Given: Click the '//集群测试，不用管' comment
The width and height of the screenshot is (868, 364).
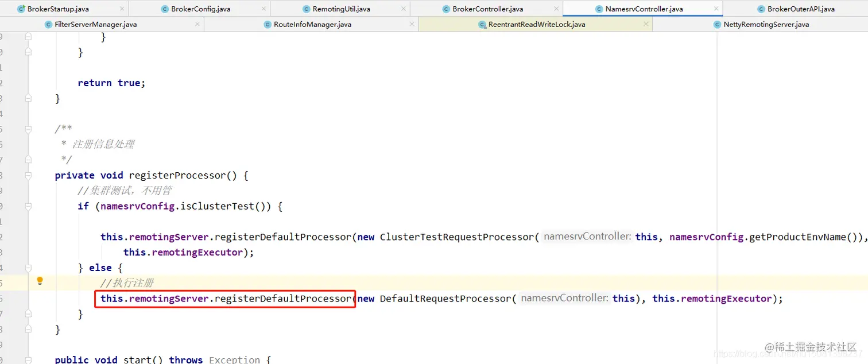Looking at the screenshot, I should tap(125, 191).
